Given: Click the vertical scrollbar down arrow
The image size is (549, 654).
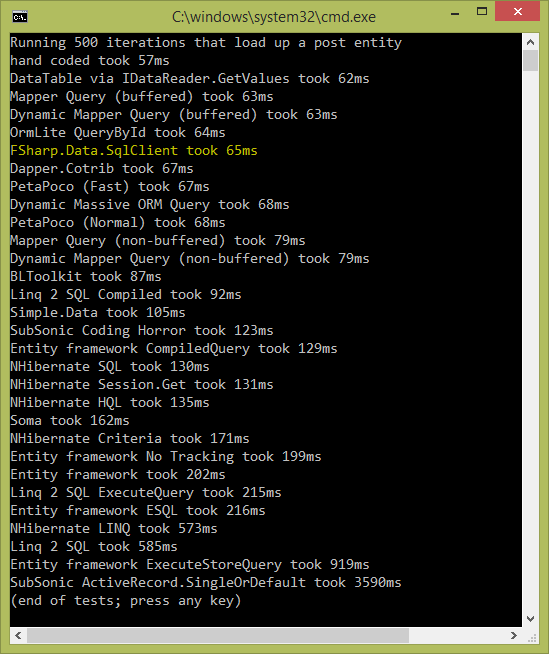Looking at the screenshot, I should pos(530,619).
